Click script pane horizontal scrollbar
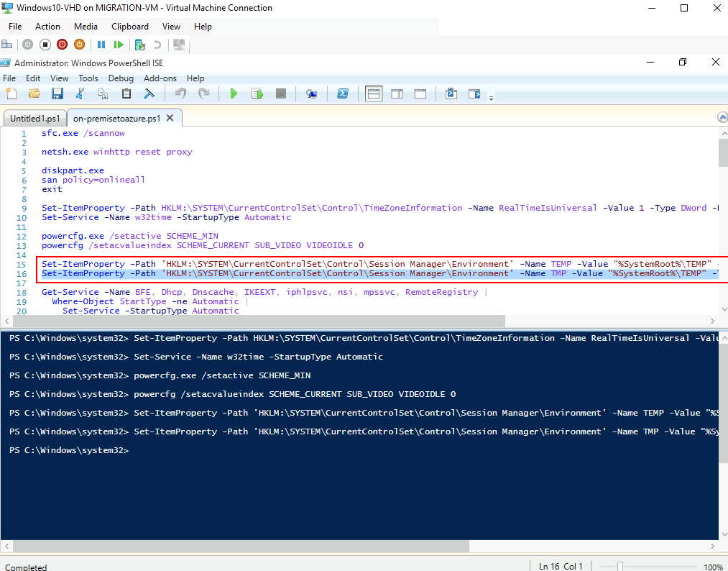Image resolution: width=728 pixels, height=571 pixels. tap(257, 321)
